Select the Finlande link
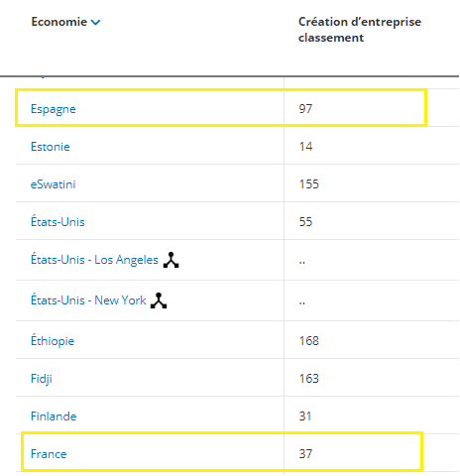460x476 pixels. [54, 416]
